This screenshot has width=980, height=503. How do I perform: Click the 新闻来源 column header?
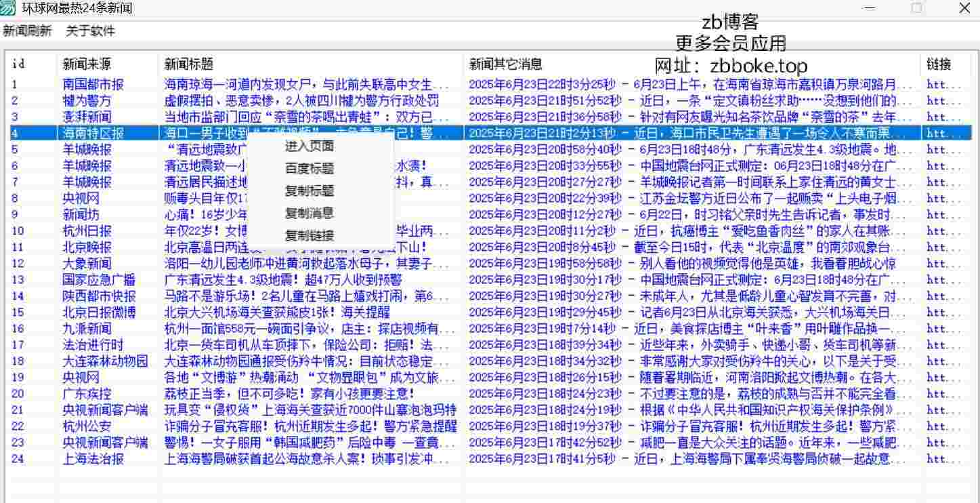pyautogui.click(x=108, y=64)
